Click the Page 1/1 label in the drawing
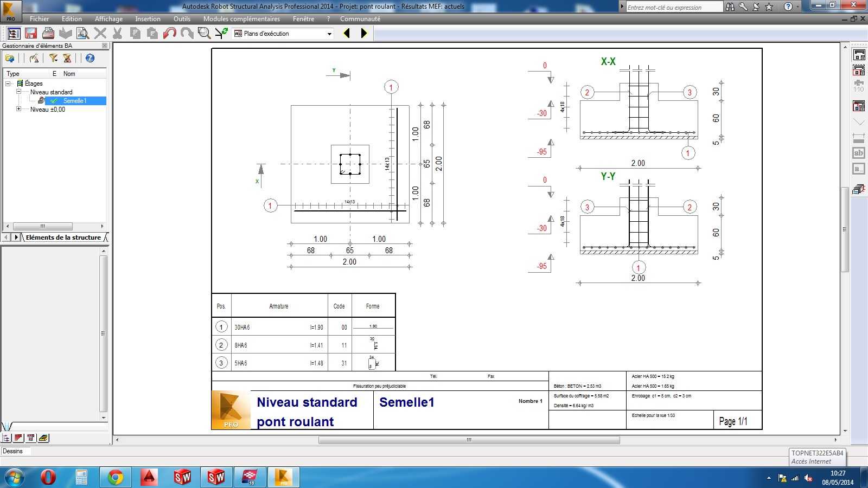This screenshot has width=868, height=488. click(x=733, y=421)
